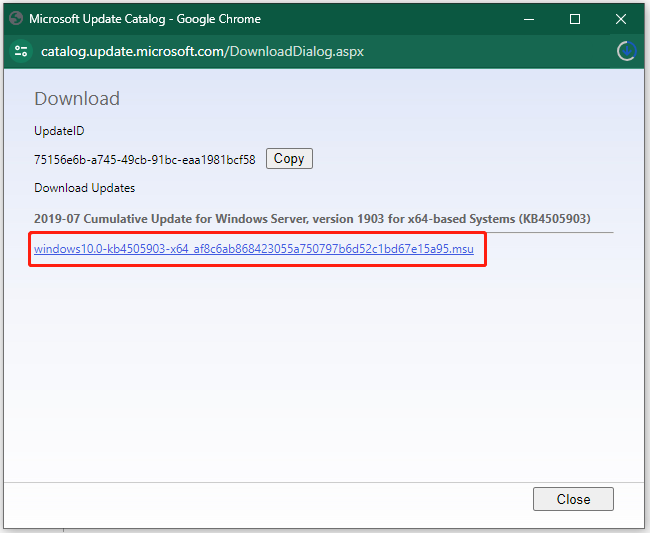Open the Chrome downloads icon
The image size is (650, 533).
(626, 51)
